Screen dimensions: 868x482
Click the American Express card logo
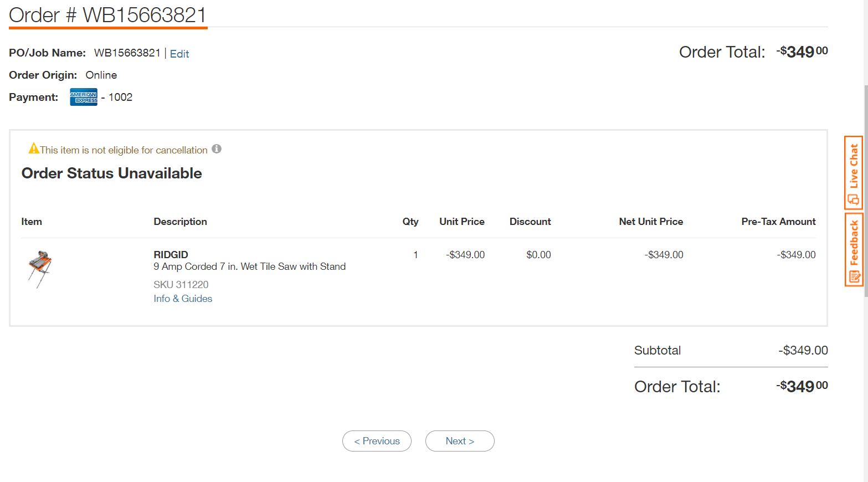[84, 97]
